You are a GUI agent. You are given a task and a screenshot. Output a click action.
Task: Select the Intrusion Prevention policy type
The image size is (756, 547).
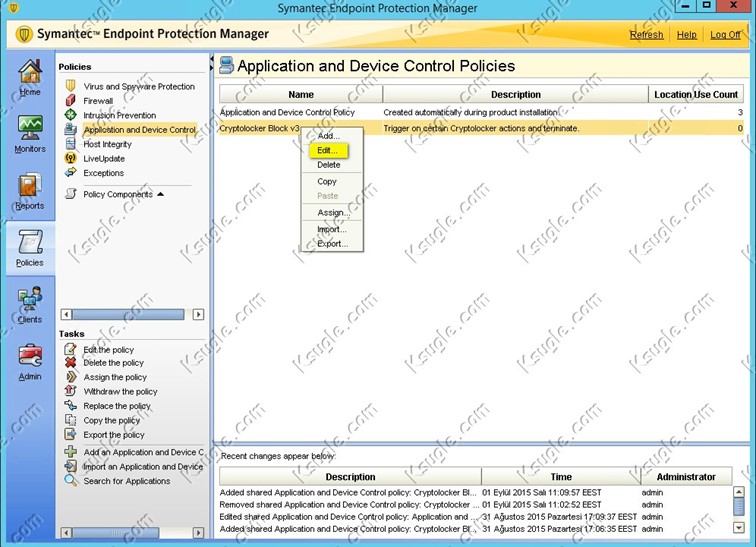click(120, 115)
